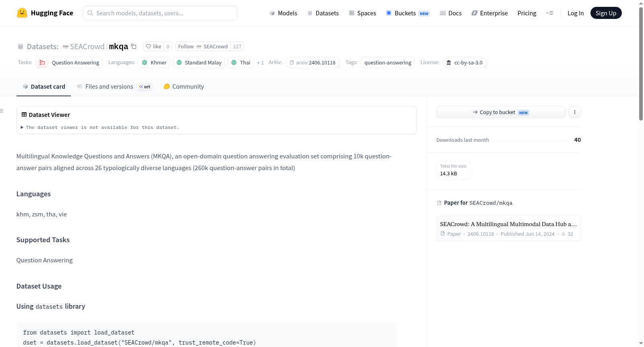The height and width of the screenshot is (347, 644).
Task: Open the Community tab
Action: 184,86
